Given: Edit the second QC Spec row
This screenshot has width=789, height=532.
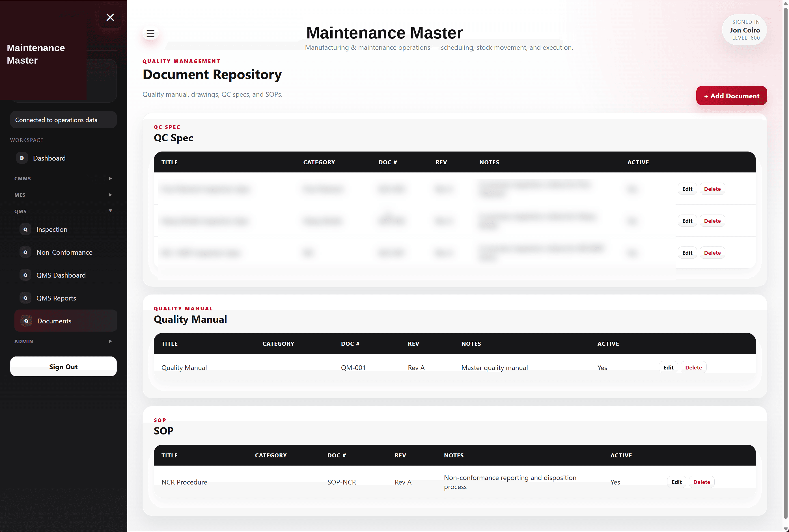Looking at the screenshot, I should coord(687,221).
